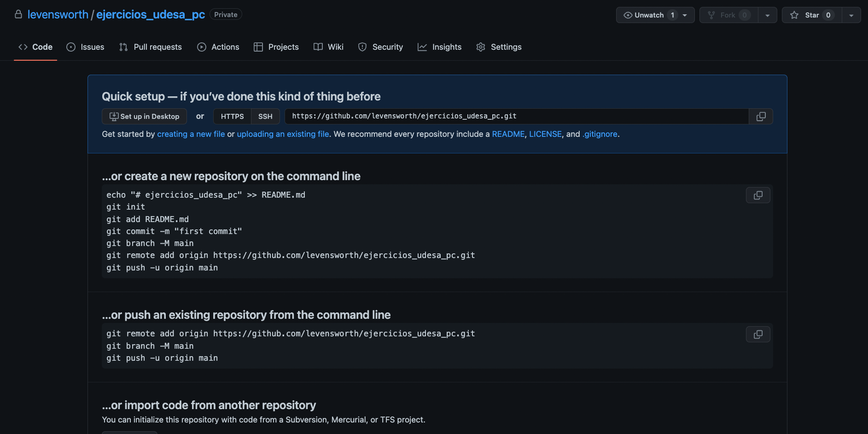Open the Projects tab
The width and height of the screenshot is (868, 434).
coord(276,47)
